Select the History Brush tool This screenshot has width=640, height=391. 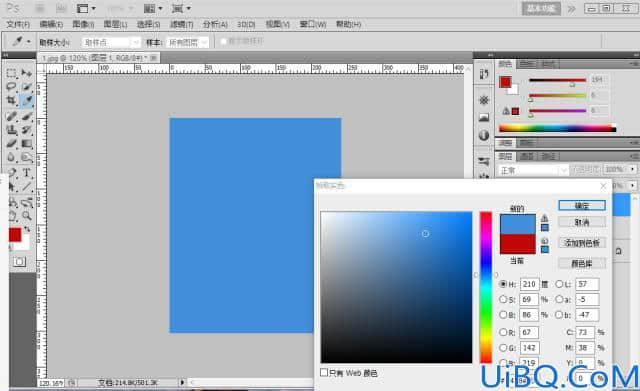pyautogui.click(x=27, y=130)
